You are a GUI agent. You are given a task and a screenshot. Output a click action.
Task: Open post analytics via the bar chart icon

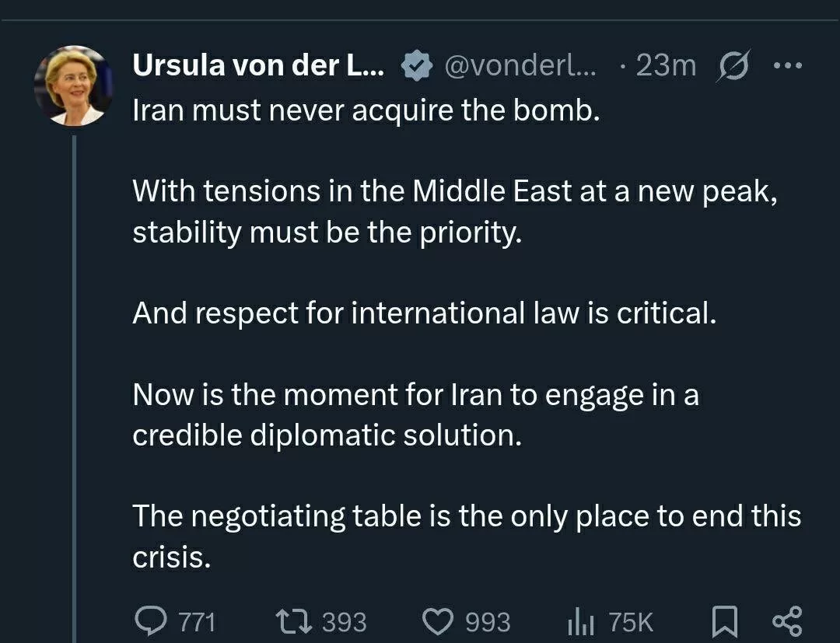pos(581,621)
